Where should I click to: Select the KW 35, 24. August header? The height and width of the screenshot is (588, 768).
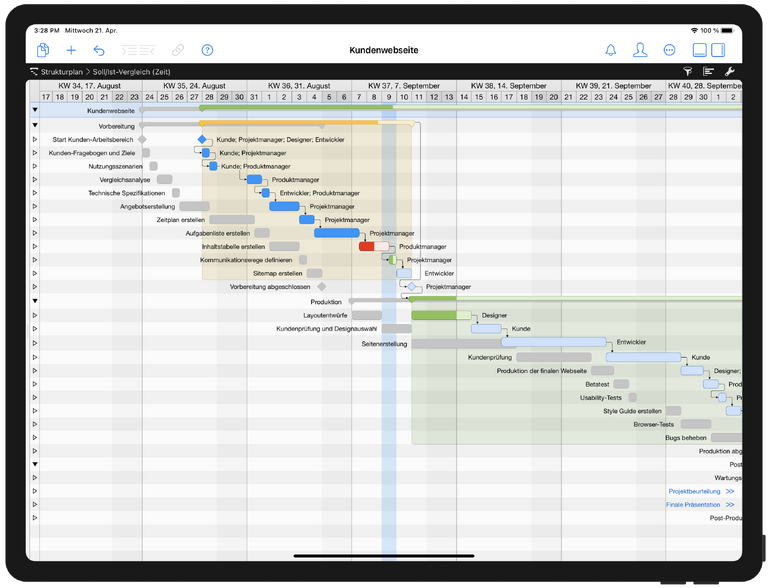click(x=194, y=86)
